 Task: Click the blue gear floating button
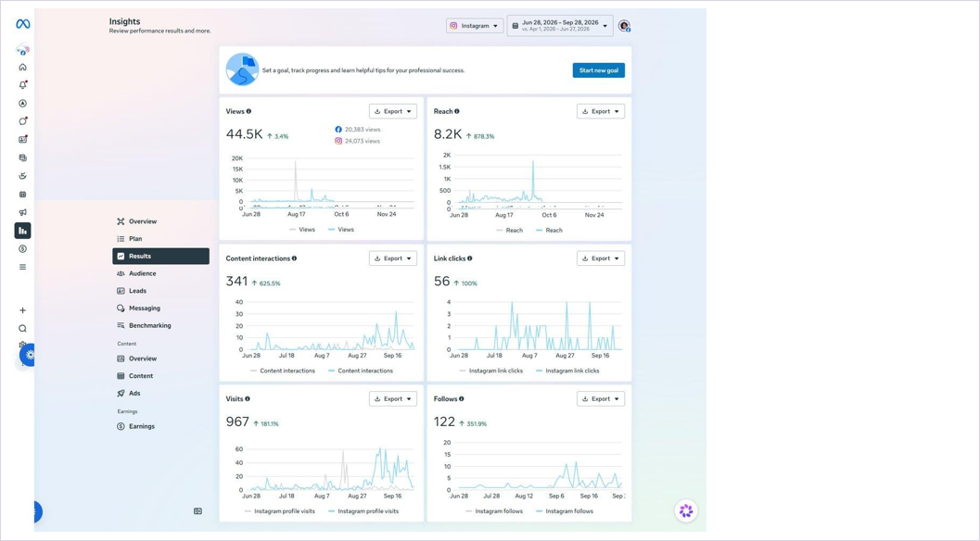click(x=28, y=355)
